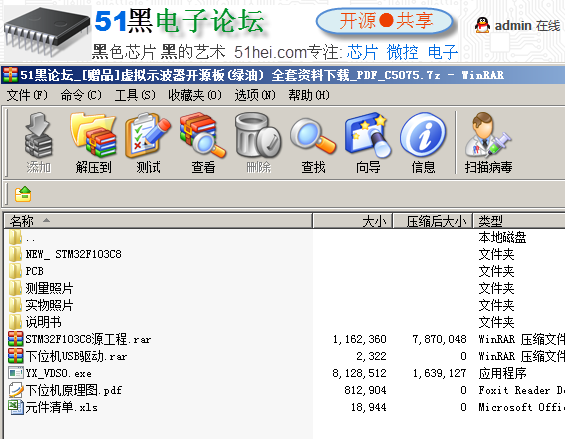This screenshot has height=439, width=565.
Task: Click the QQ penguin icon near admin
Action: point(482,25)
